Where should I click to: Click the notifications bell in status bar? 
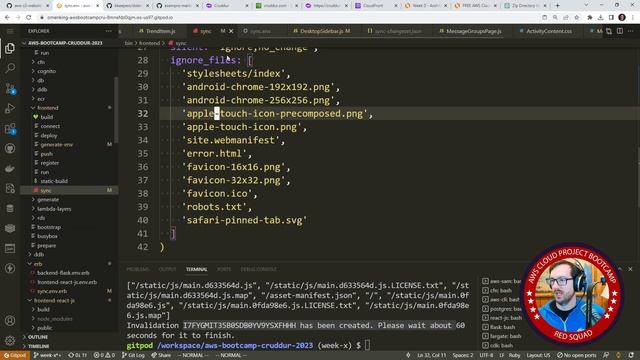[x=631, y=356]
